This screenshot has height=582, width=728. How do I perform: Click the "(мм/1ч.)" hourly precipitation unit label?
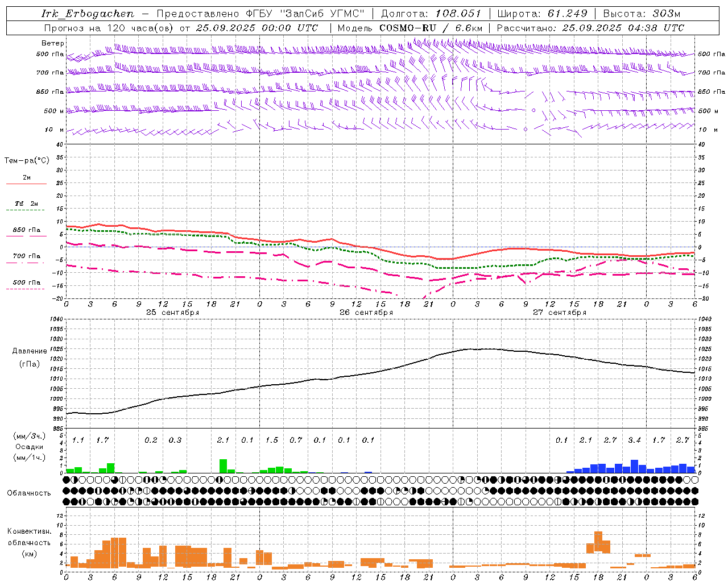(30, 458)
